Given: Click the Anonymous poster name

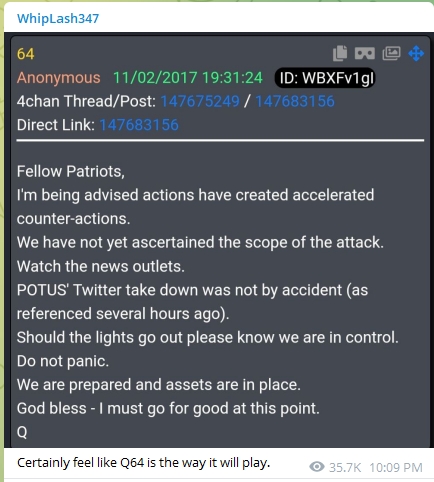Looking at the screenshot, I should click(58, 78).
